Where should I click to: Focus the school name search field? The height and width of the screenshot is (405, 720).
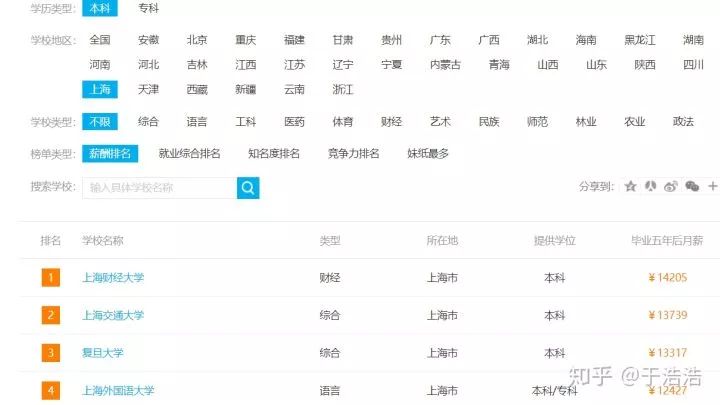pyautogui.click(x=160, y=188)
